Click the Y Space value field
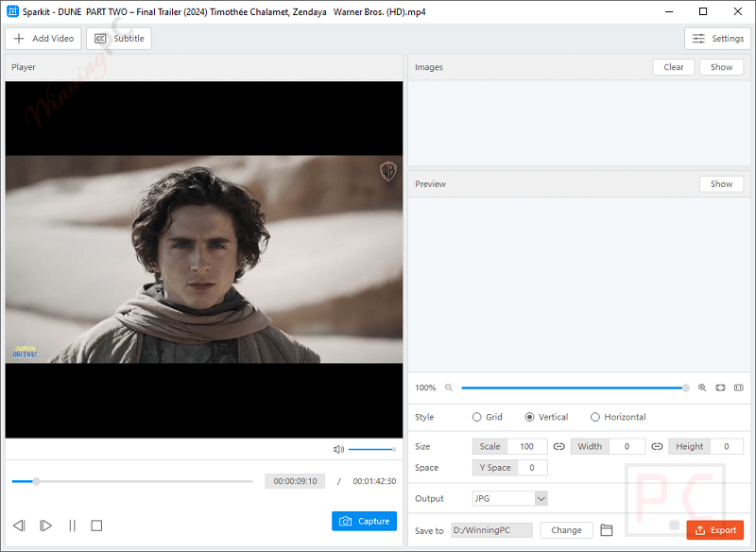Screen dimensions: 756x552 pos(532,468)
